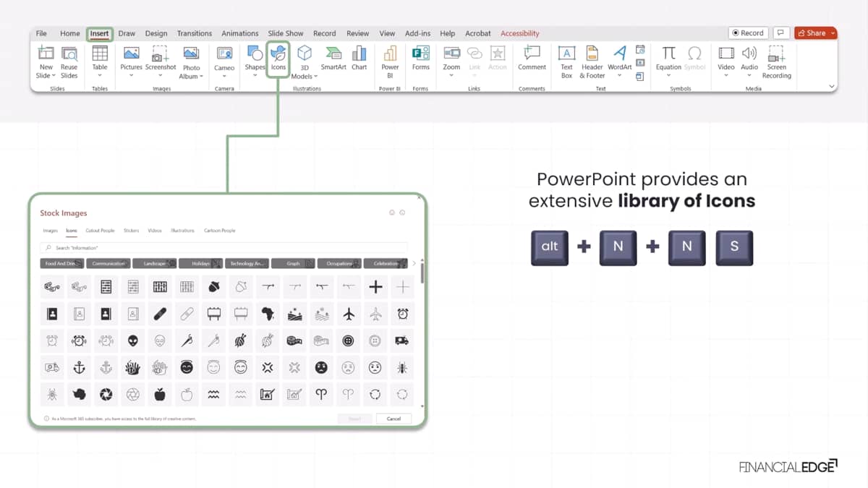Open the Slide Show tab
This screenshot has height=488, width=868.
coord(286,33)
